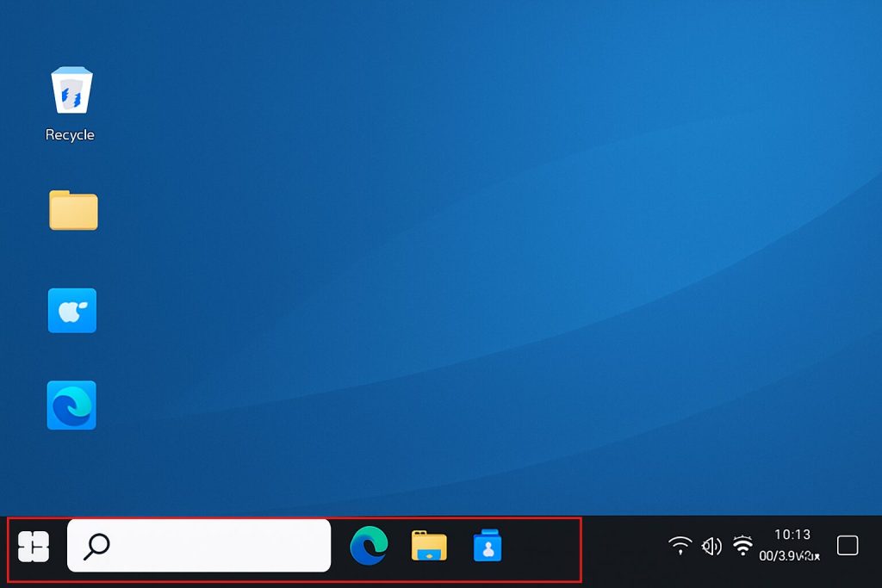Open the square notification center button
Viewport: 882px width, 588px height.
848,546
